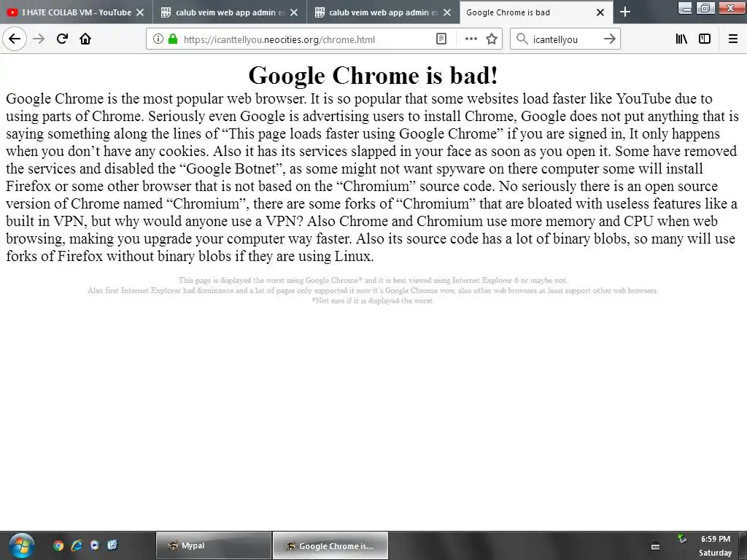Image resolution: width=747 pixels, height=560 pixels.
Task: Show site information via the circled i icon
Action: pyautogui.click(x=158, y=39)
